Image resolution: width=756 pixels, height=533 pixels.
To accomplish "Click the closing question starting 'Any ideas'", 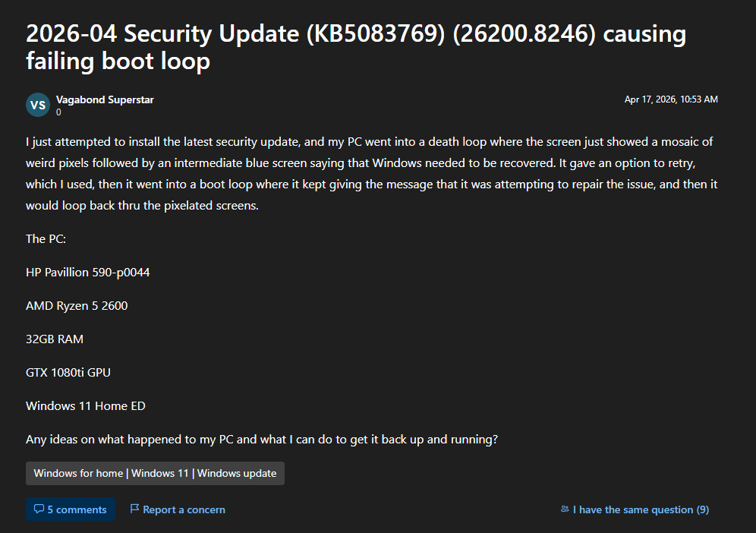I will (x=261, y=439).
